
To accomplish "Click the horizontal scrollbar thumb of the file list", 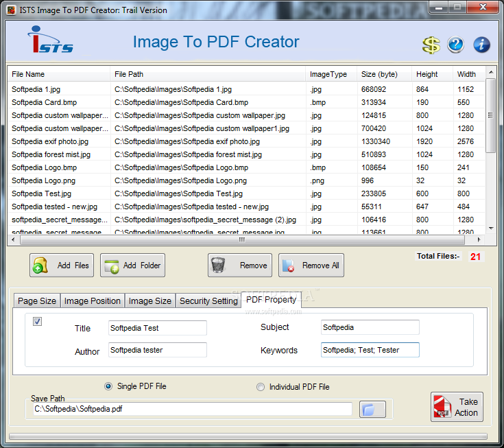I will (242, 239).
